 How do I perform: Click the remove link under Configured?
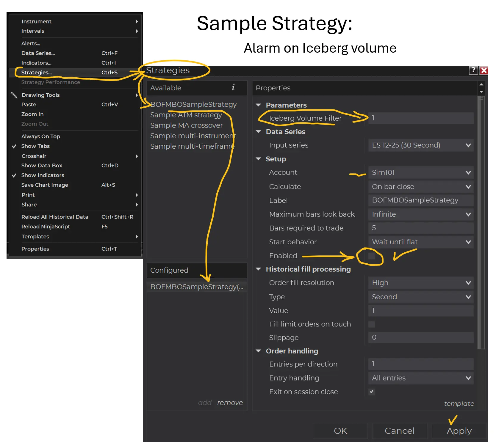(230, 403)
